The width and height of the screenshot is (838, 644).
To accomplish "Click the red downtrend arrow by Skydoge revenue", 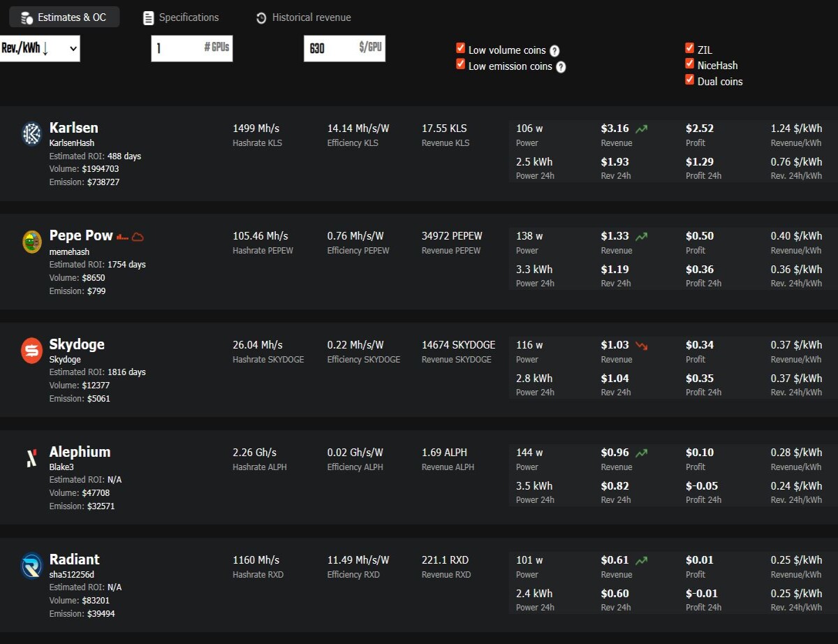I will click(641, 345).
